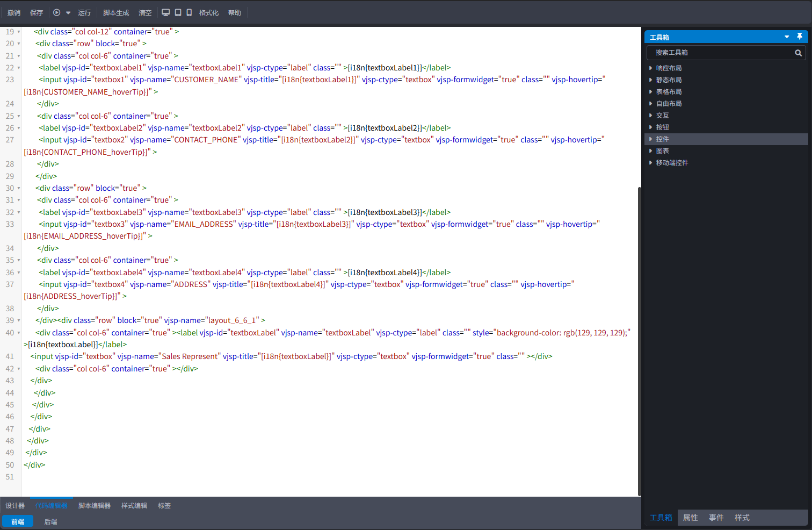The height and width of the screenshot is (530, 812).
Task: Switch to the 脚本编辑器 tab
Action: (x=95, y=506)
